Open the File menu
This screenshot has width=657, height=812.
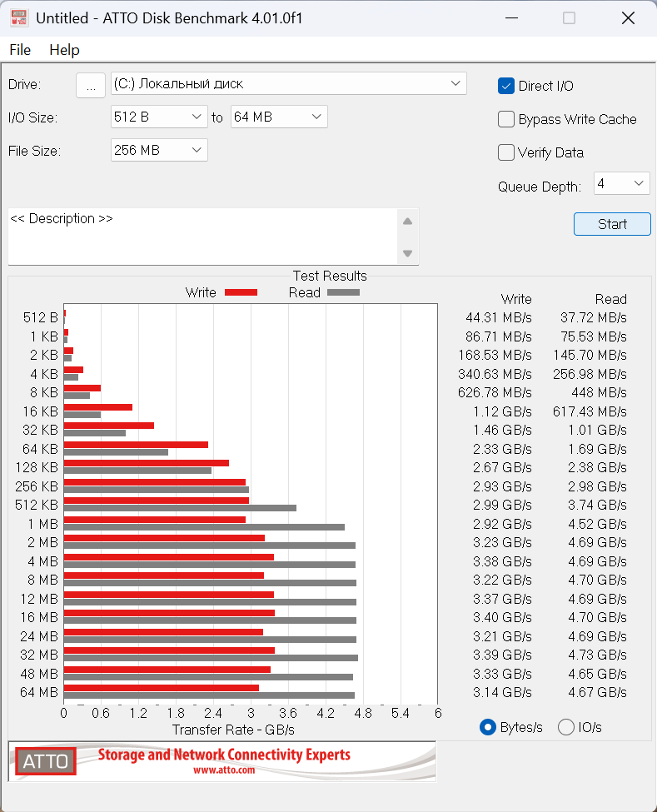coord(20,50)
